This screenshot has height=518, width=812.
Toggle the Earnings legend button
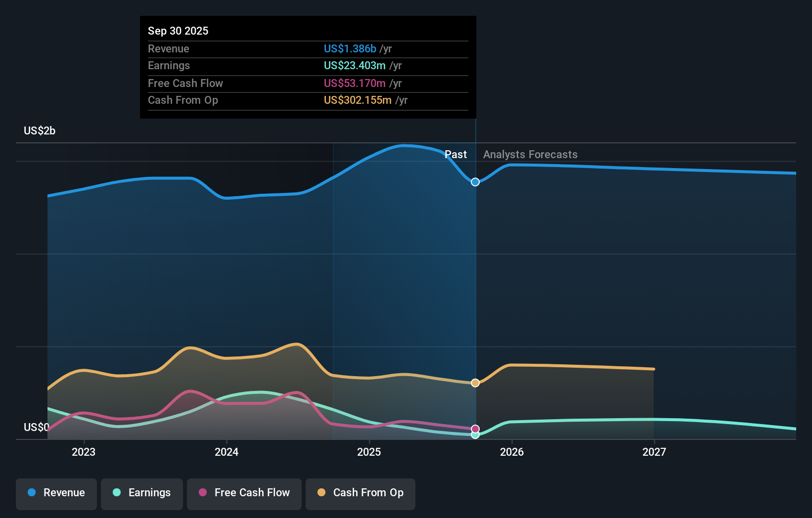(142, 494)
